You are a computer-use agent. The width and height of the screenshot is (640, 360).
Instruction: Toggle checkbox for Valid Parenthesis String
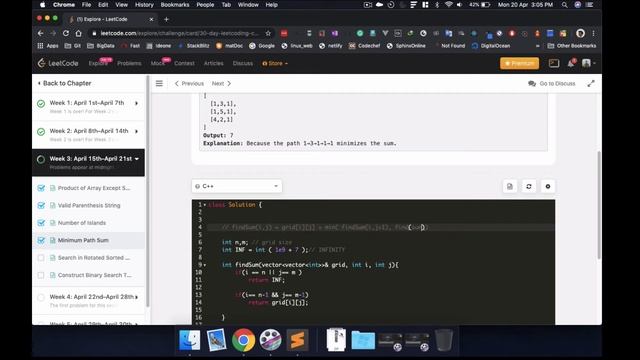click(x=41, y=205)
